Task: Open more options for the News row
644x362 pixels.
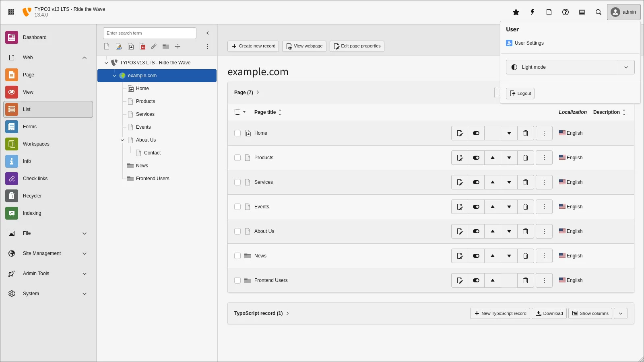Action: pos(544,256)
